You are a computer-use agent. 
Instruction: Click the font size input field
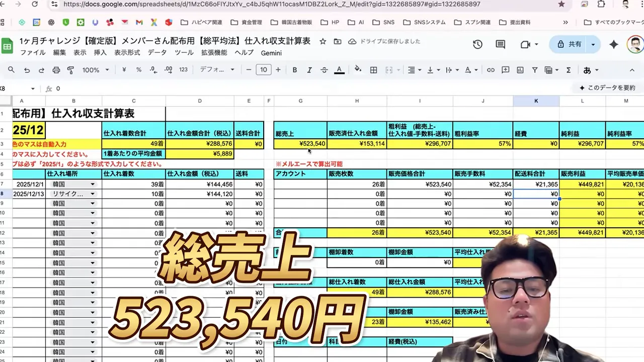264,70
